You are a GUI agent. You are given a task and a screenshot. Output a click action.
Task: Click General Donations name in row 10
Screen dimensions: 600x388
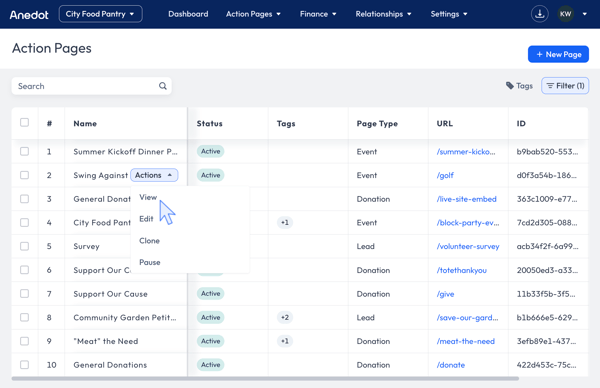pyautogui.click(x=110, y=365)
